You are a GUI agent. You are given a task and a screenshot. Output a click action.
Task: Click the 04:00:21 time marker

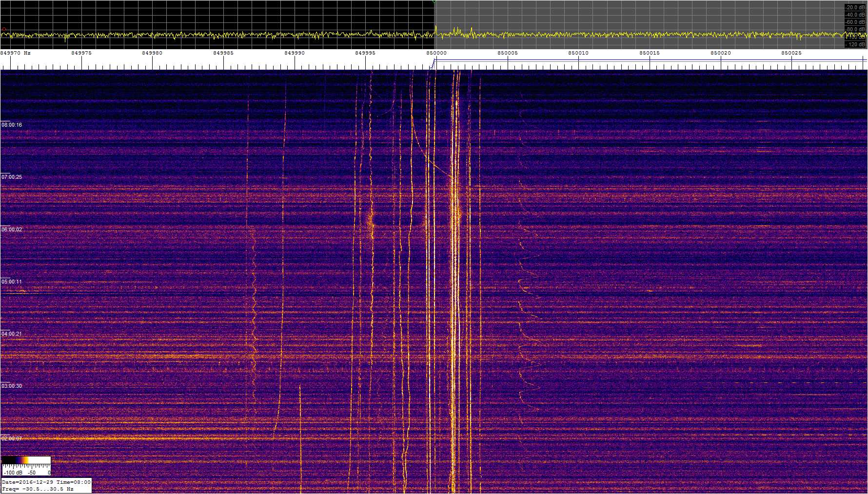[x=12, y=334]
